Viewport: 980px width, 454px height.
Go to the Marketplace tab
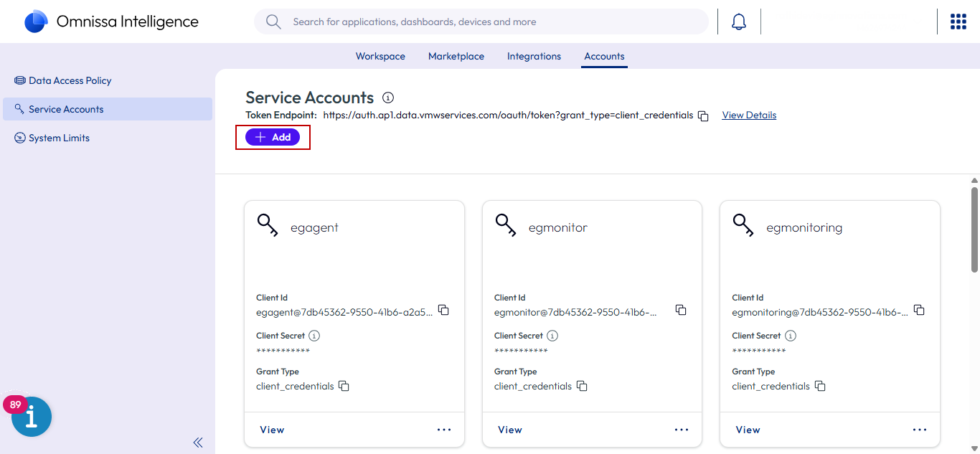[456, 56]
